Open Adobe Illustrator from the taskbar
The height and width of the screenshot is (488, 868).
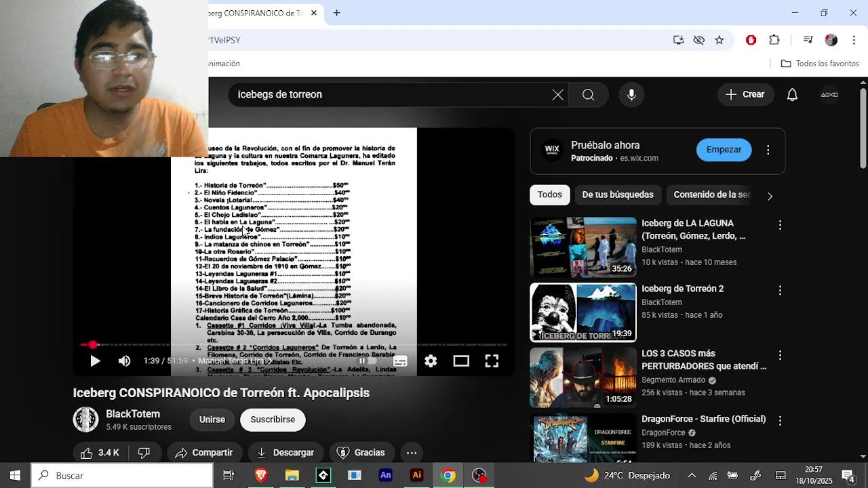point(417,476)
